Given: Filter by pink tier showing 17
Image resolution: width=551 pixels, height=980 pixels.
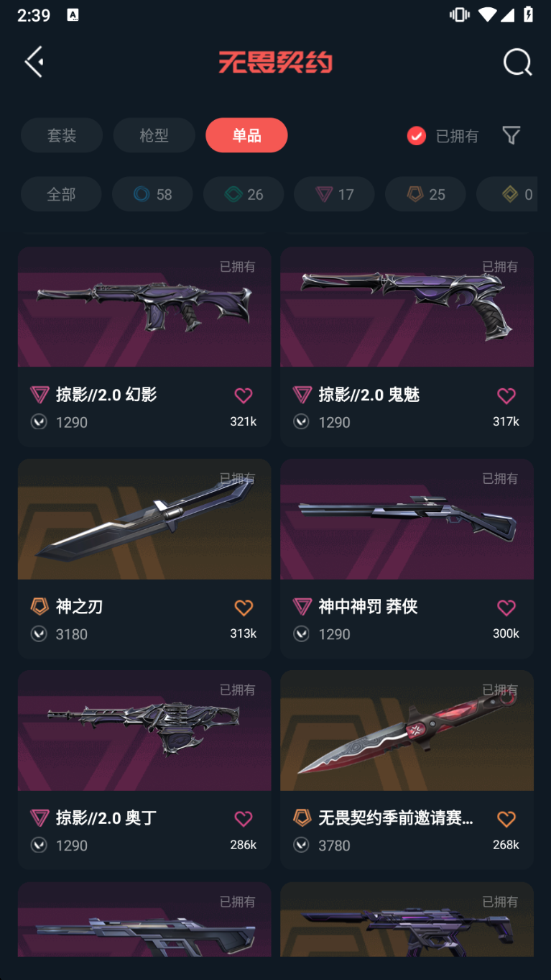Looking at the screenshot, I should (334, 194).
